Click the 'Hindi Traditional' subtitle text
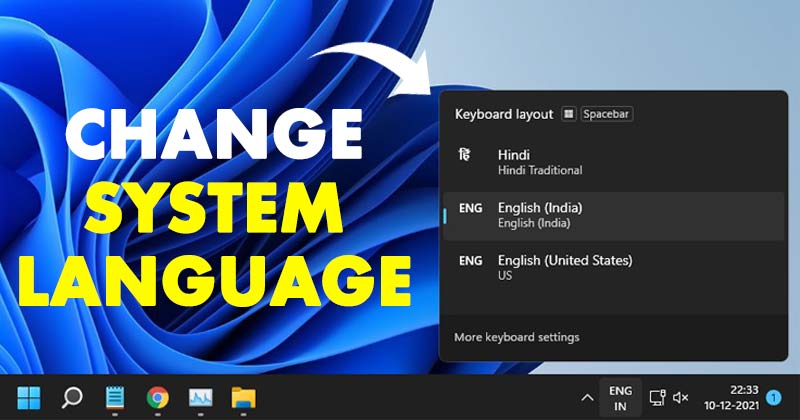This screenshot has height=420, width=800. (540, 170)
